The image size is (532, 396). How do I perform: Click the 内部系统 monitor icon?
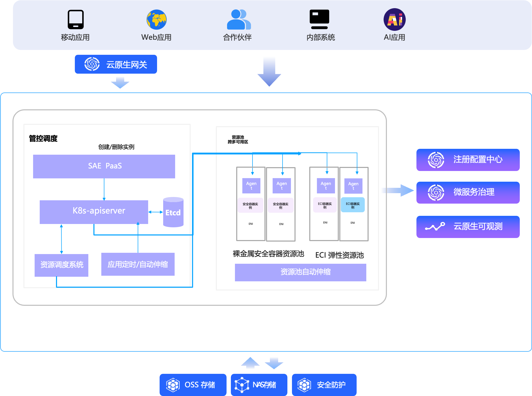coord(319,19)
